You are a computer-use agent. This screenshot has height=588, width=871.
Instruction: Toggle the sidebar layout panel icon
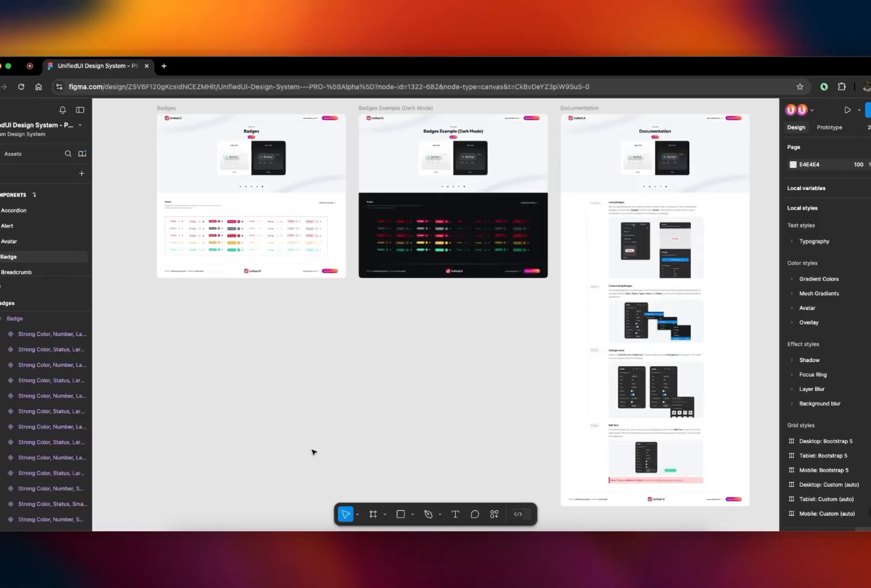click(80, 110)
